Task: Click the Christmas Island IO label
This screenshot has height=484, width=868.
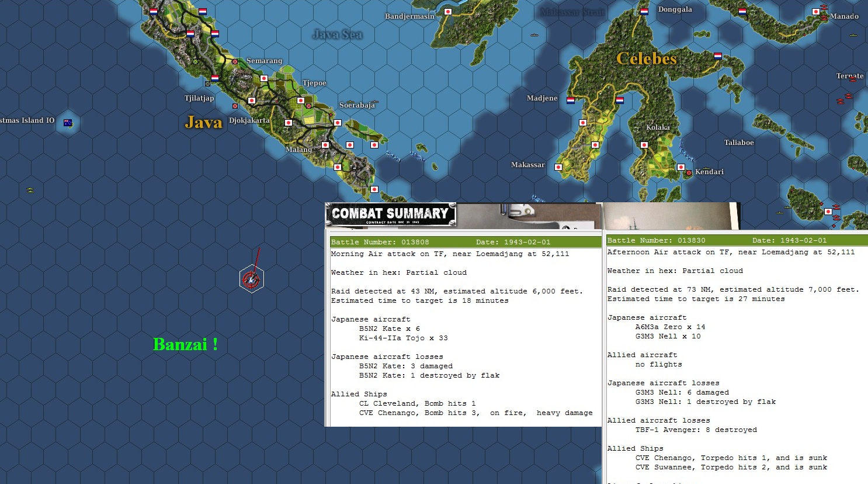Action: coord(27,120)
